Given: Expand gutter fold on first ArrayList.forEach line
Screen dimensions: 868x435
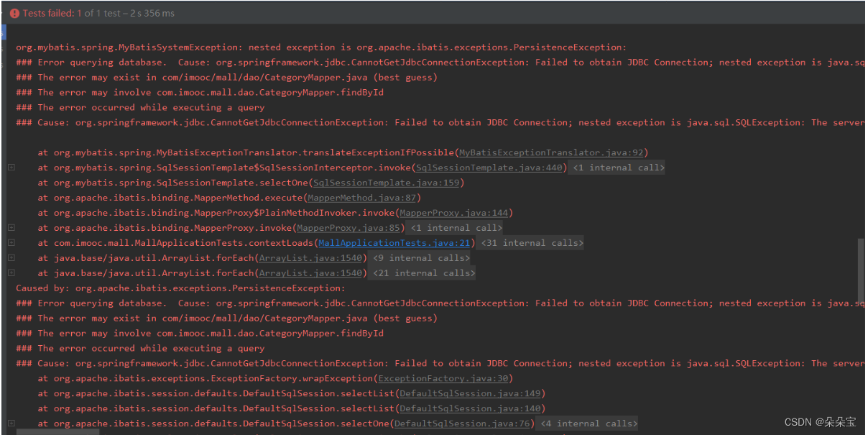Looking at the screenshot, I should [x=11, y=258].
